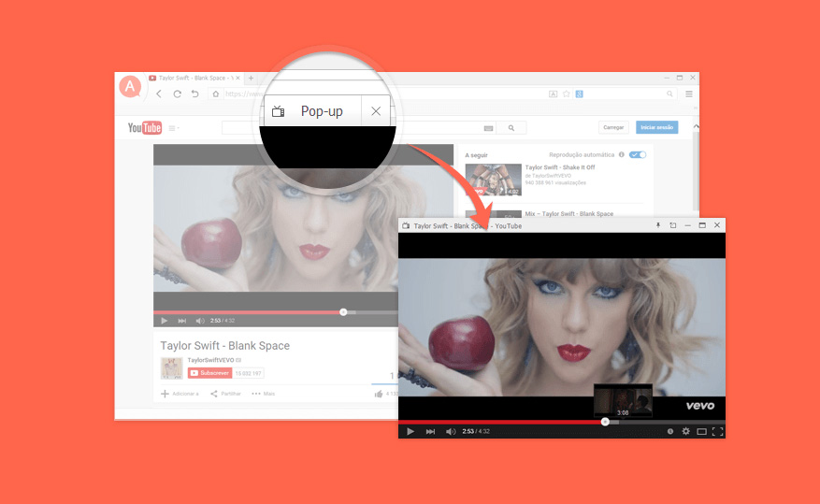Open a new browser tab
820x504 pixels.
pyautogui.click(x=251, y=78)
